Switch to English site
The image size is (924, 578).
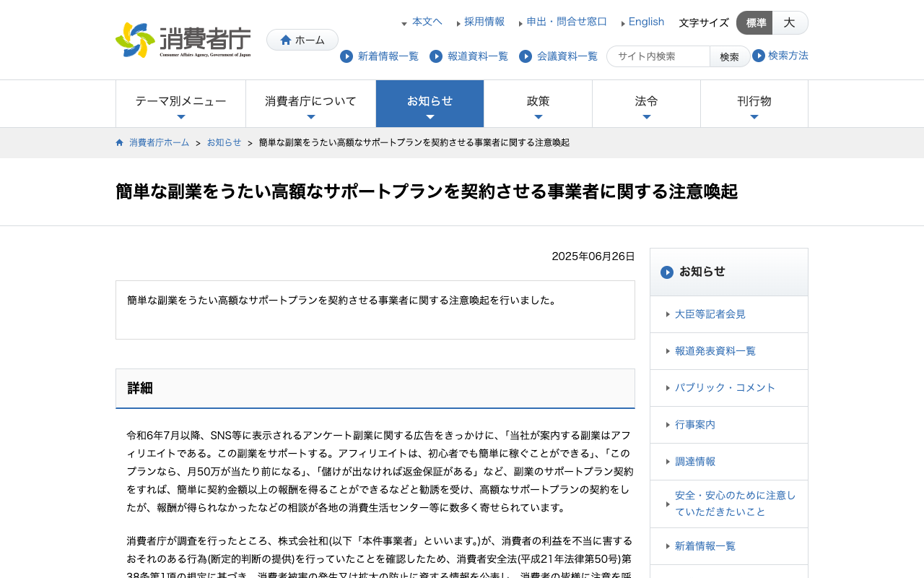tap(646, 22)
